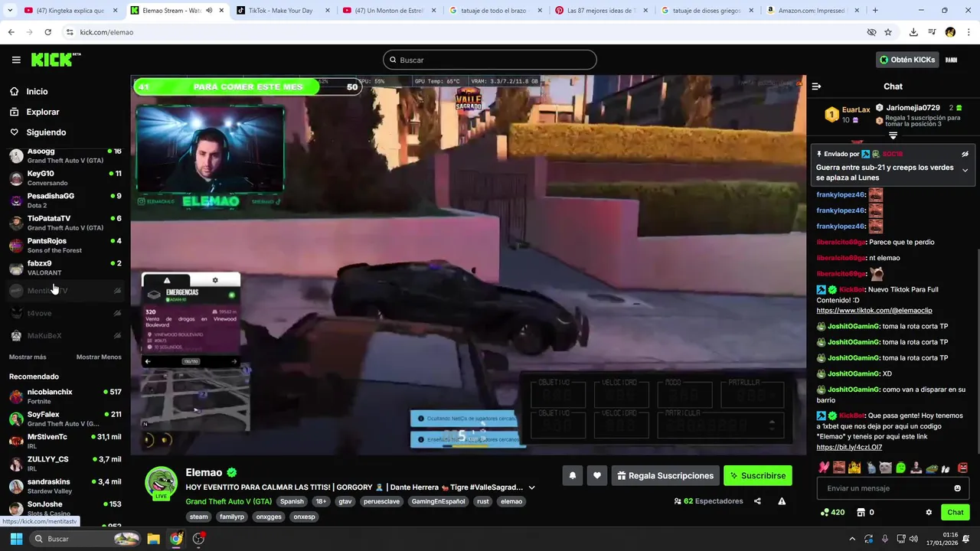Click Obtén KICKs button

(x=907, y=60)
